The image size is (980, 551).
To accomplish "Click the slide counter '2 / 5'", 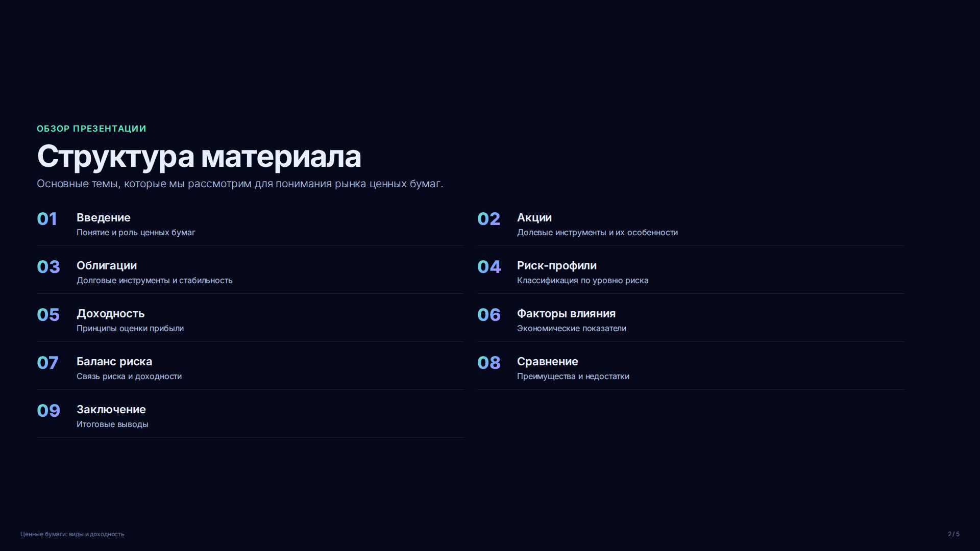I will (953, 534).
